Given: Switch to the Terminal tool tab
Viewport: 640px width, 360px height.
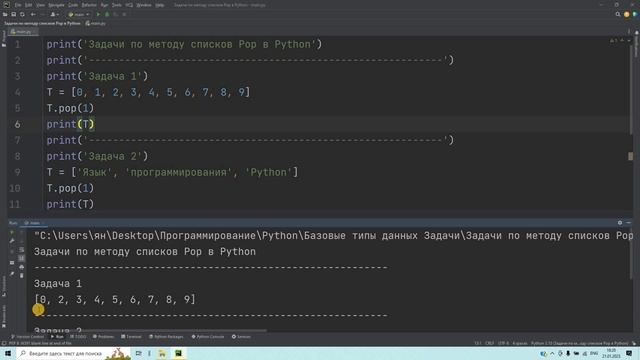Looking at the screenshot, I should 131,337.
